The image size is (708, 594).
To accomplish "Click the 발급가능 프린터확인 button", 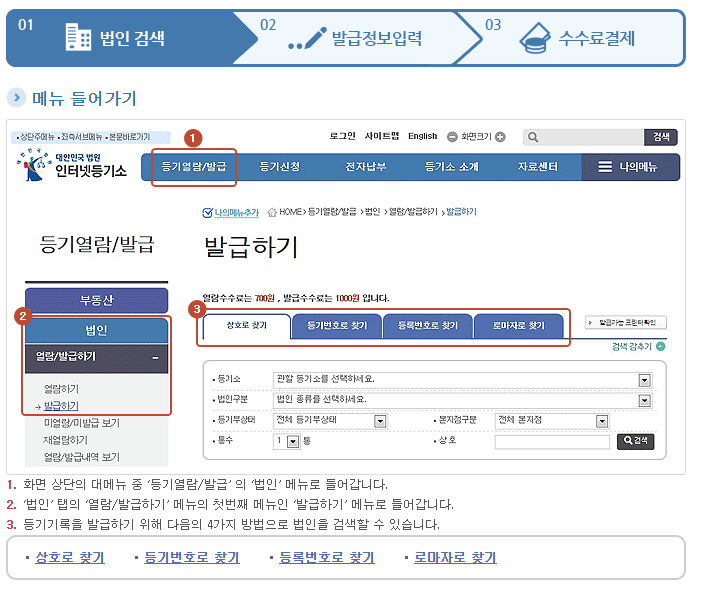I will tap(626, 322).
